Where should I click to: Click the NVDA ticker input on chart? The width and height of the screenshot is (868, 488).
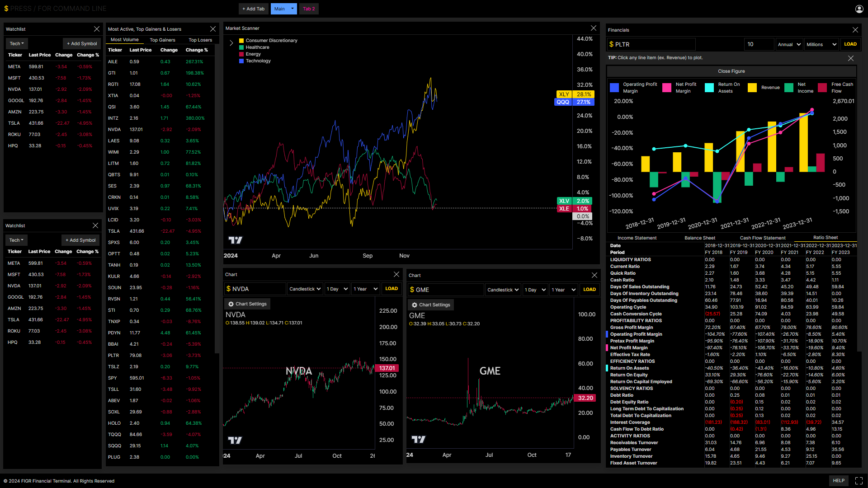[255, 289]
